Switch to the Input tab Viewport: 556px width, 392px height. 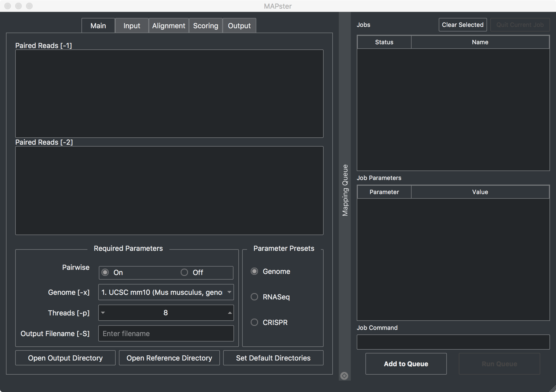tap(132, 26)
